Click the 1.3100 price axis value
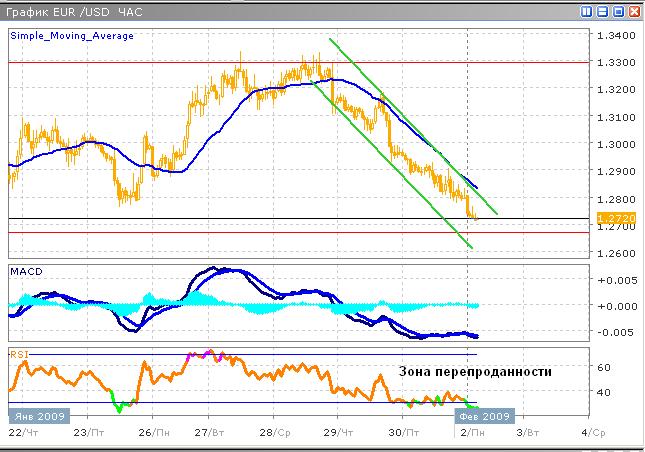The image size is (645, 452). [616, 117]
